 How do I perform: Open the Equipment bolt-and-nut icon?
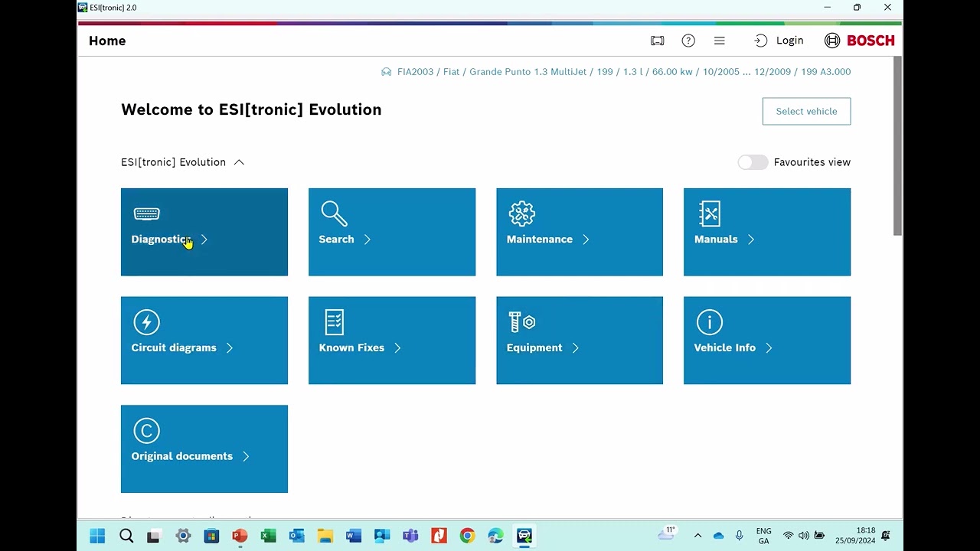click(x=521, y=322)
